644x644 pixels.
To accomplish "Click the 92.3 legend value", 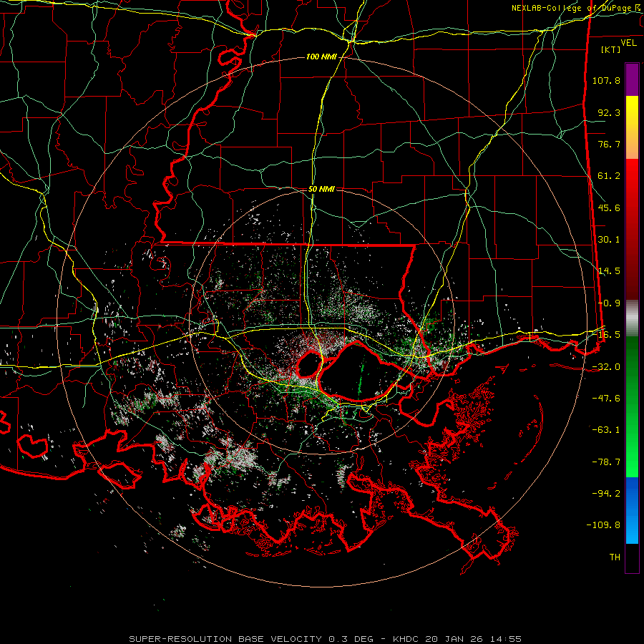I will [609, 112].
